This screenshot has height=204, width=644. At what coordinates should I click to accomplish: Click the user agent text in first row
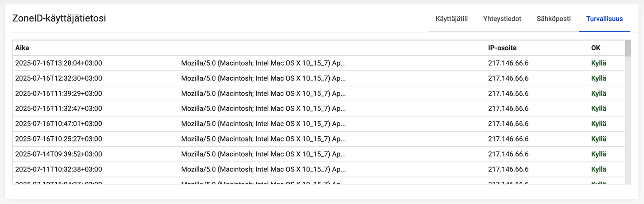point(263,63)
